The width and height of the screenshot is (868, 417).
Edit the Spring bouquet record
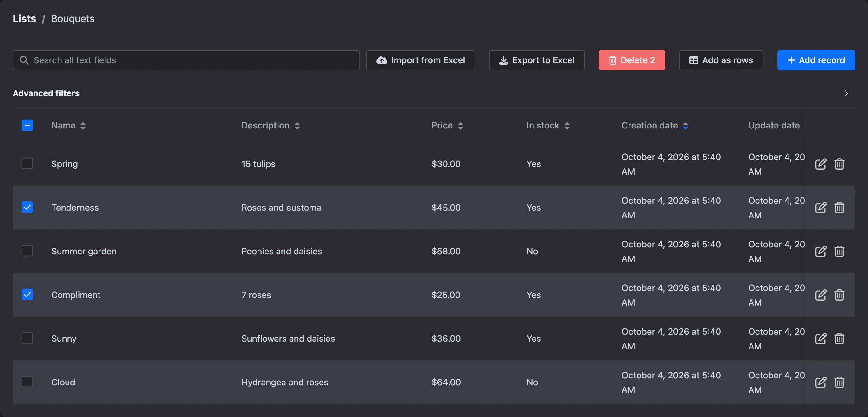(820, 164)
